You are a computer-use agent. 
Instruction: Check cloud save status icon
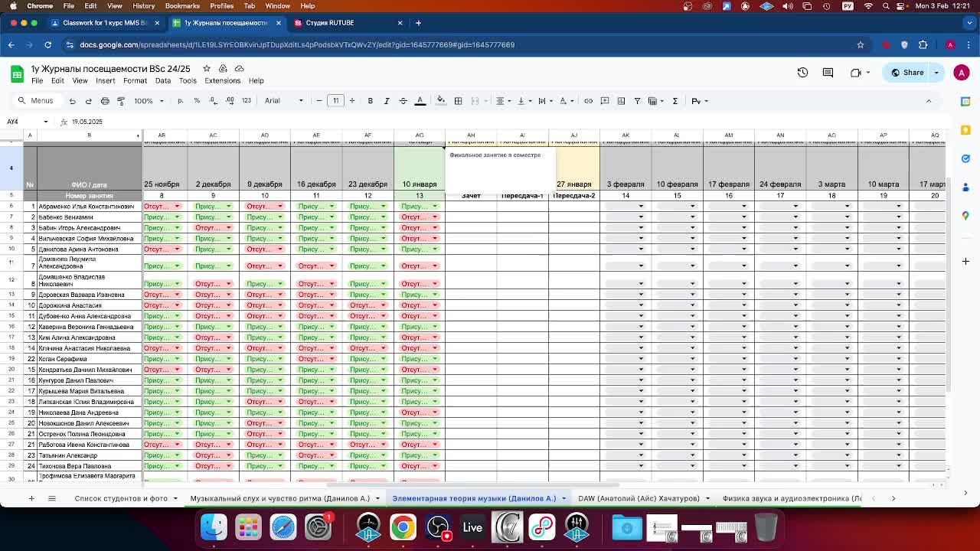tap(239, 69)
